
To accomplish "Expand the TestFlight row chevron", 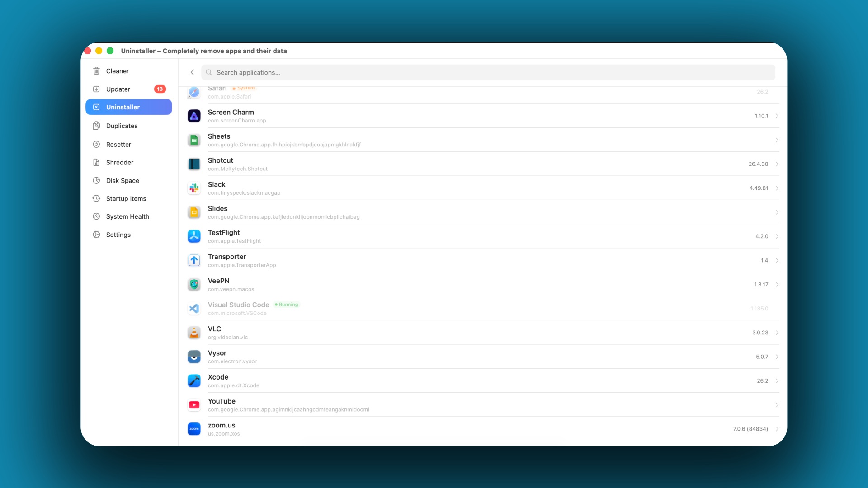I will (777, 236).
